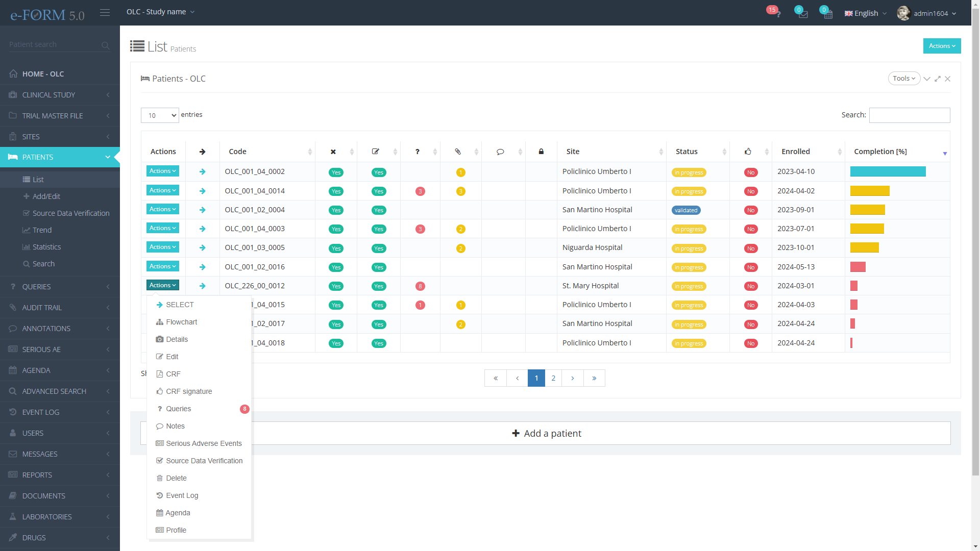
Task: Click the patient search magnifier icon
Action: pyautogui.click(x=105, y=45)
